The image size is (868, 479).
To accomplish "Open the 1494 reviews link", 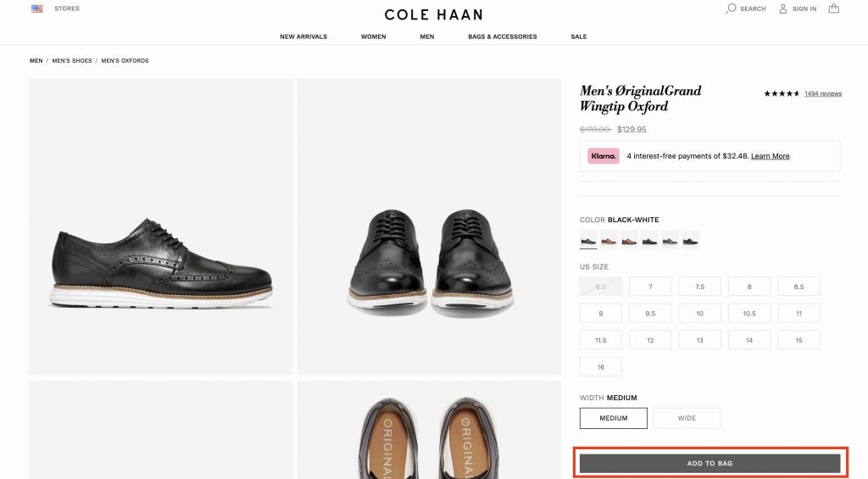I will (x=822, y=93).
